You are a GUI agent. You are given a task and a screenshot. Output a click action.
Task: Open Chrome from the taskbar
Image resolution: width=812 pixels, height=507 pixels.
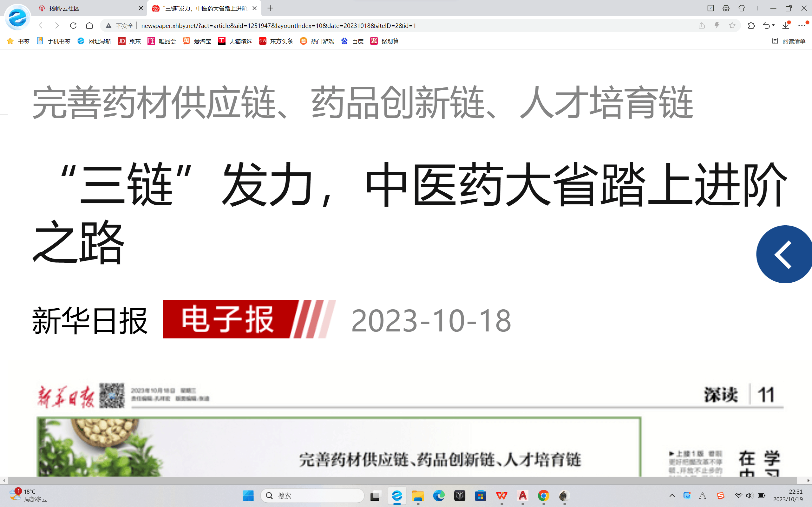tap(543, 496)
